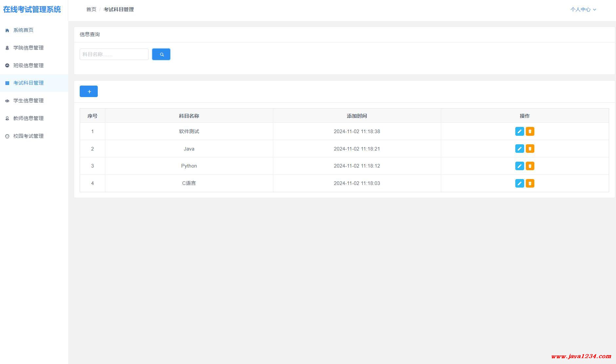Click the blue search magnifier button

[161, 54]
